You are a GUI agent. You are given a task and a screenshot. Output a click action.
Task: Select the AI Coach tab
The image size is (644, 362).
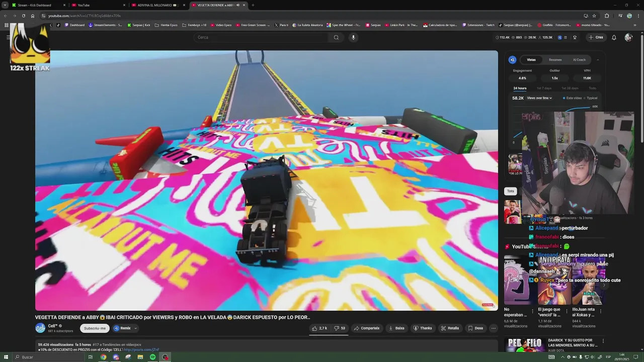click(579, 60)
